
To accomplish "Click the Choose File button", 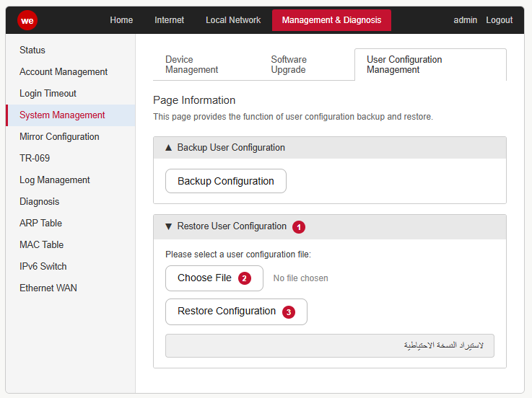I will (x=214, y=278).
